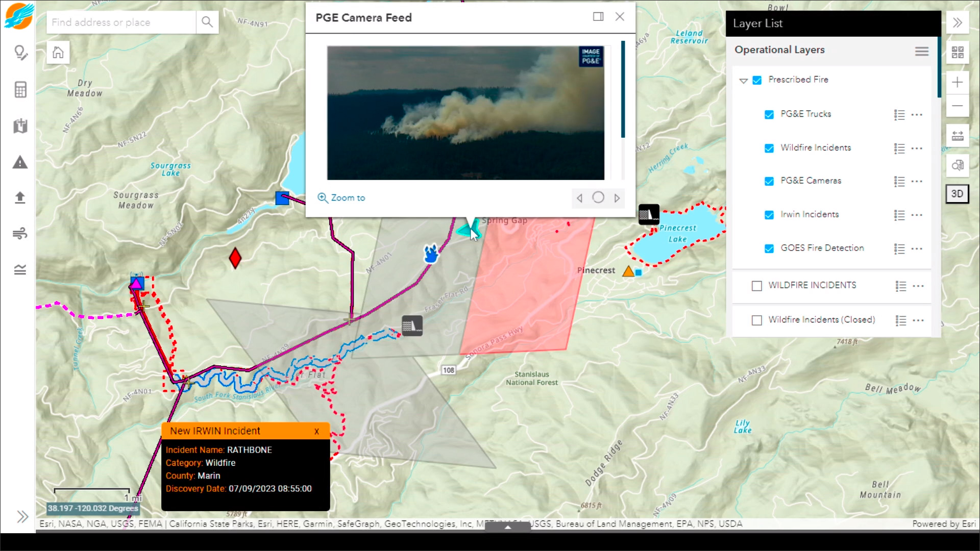The width and height of the screenshot is (980, 551).
Task: Maximize the PGE Camera Feed popup
Action: coord(598,17)
